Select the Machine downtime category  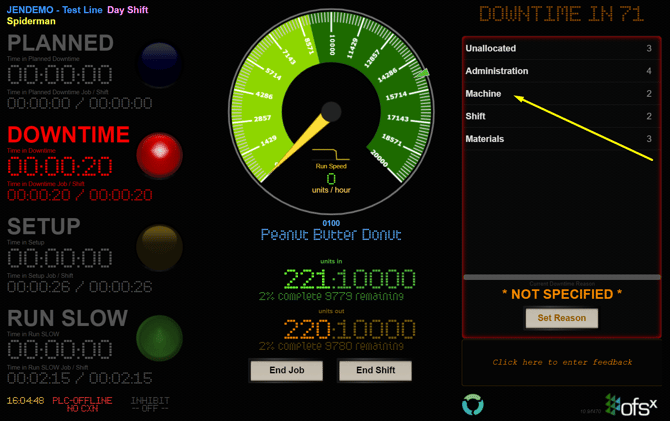561,94
